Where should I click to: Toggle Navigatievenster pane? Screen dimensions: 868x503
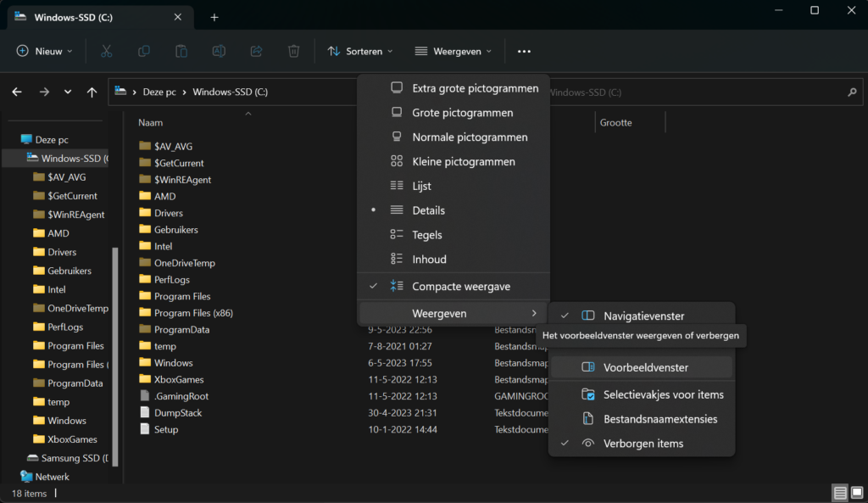click(x=642, y=316)
